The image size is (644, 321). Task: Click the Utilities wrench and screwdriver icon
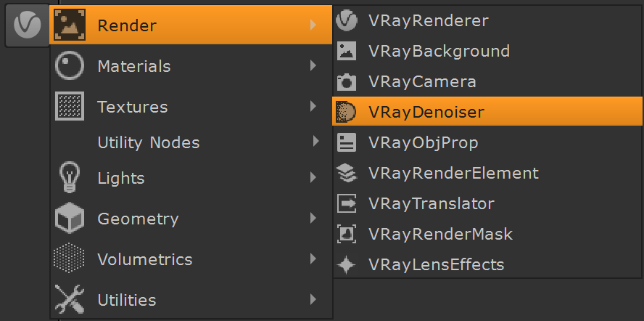click(70, 299)
